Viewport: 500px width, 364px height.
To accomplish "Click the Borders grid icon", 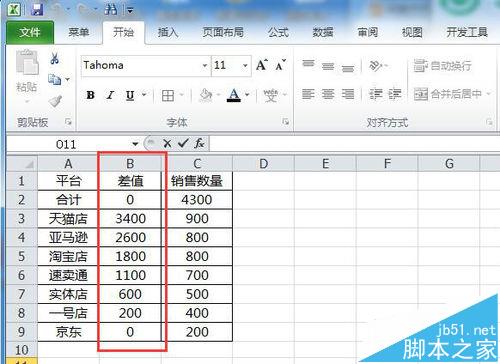I will (168, 96).
